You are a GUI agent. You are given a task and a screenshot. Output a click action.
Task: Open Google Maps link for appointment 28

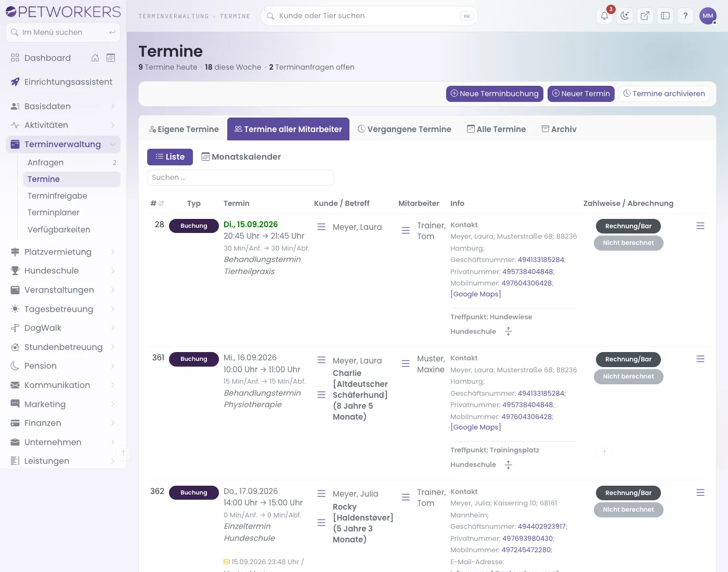476,294
